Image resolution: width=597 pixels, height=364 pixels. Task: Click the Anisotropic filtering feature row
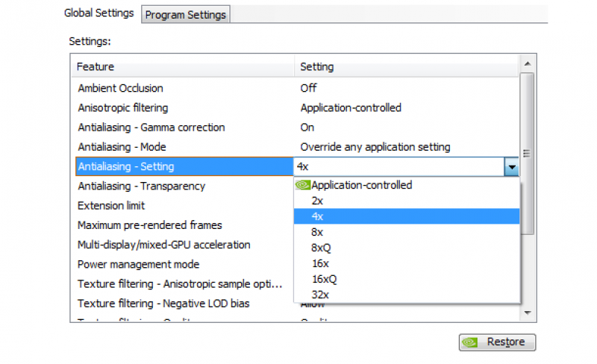click(x=122, y=107)
